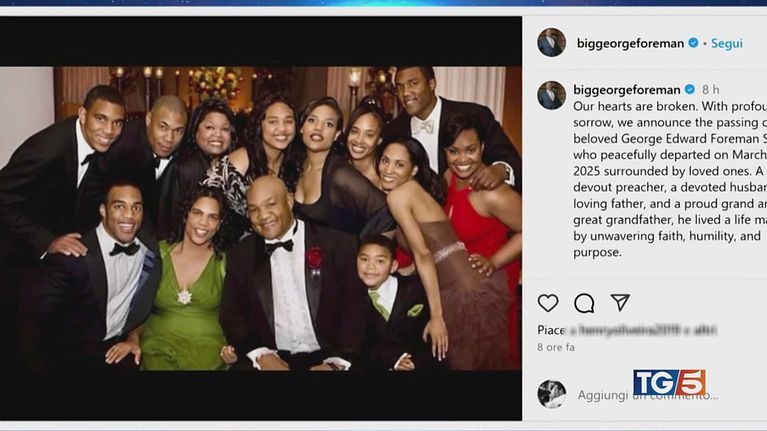Image resolution: width=767 pixels, height=431 pixels.
Task: Like the post with the heart icon
Action: pos(548,302)
